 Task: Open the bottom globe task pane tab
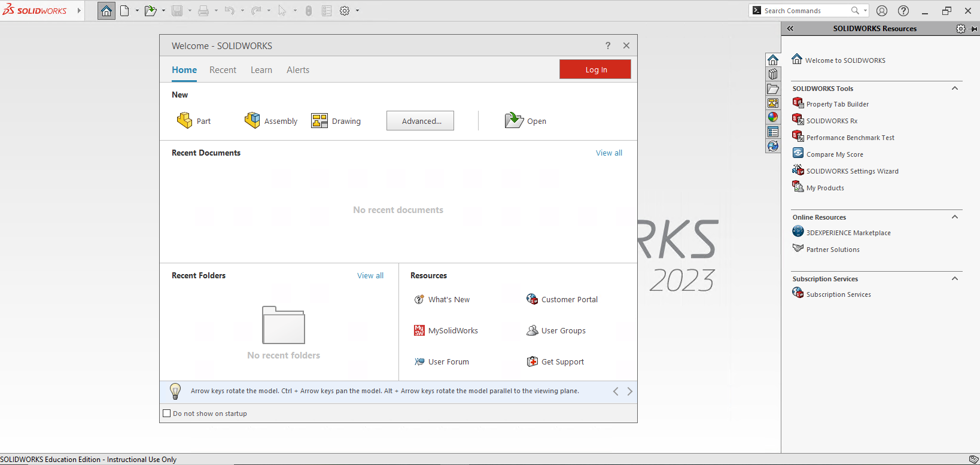pyautogui.click(x=773, y=146)
